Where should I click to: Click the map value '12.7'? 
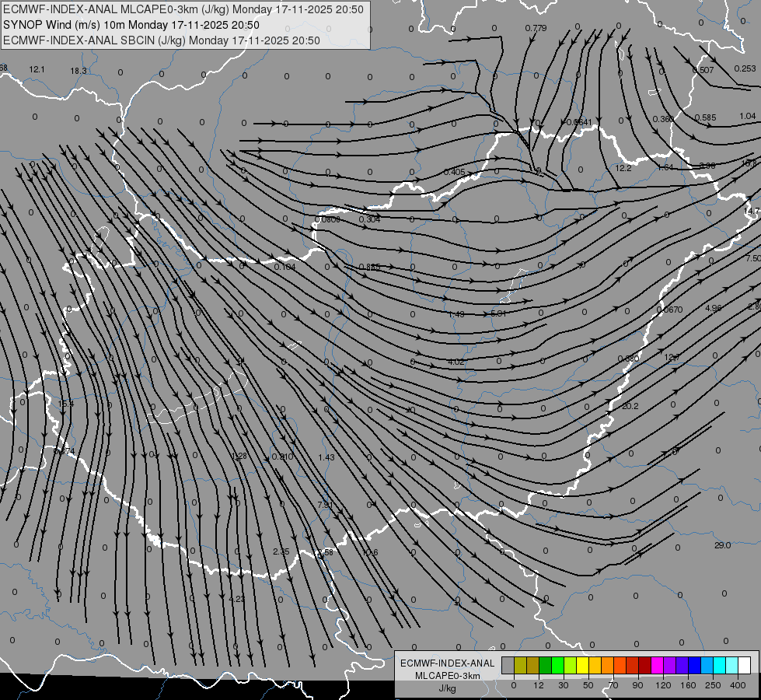coord(672,357)
